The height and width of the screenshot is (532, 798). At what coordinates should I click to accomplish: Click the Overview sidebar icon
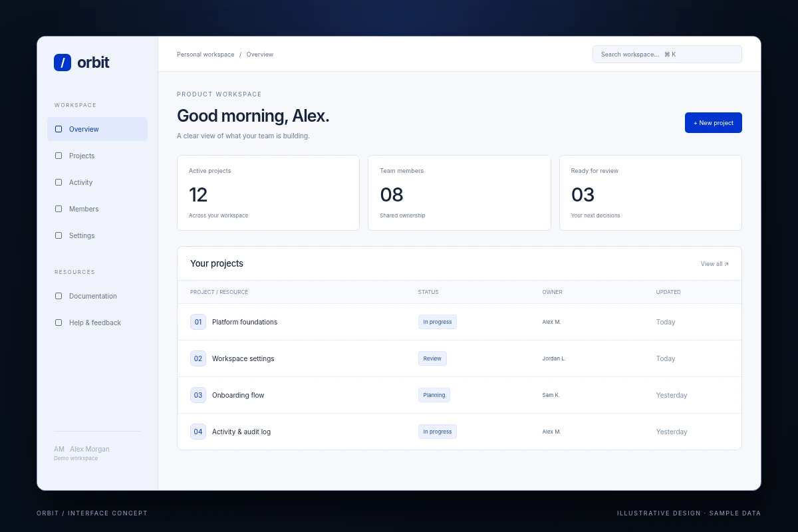59,129
